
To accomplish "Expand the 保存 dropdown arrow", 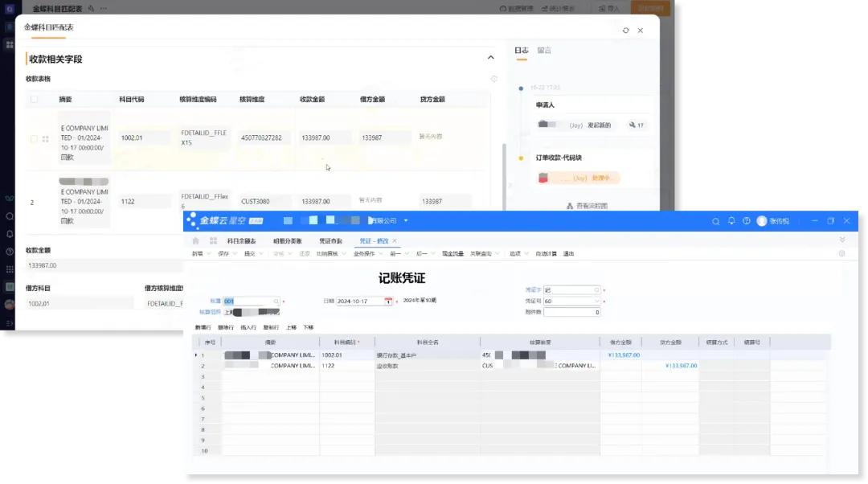I will click(235, 253).
